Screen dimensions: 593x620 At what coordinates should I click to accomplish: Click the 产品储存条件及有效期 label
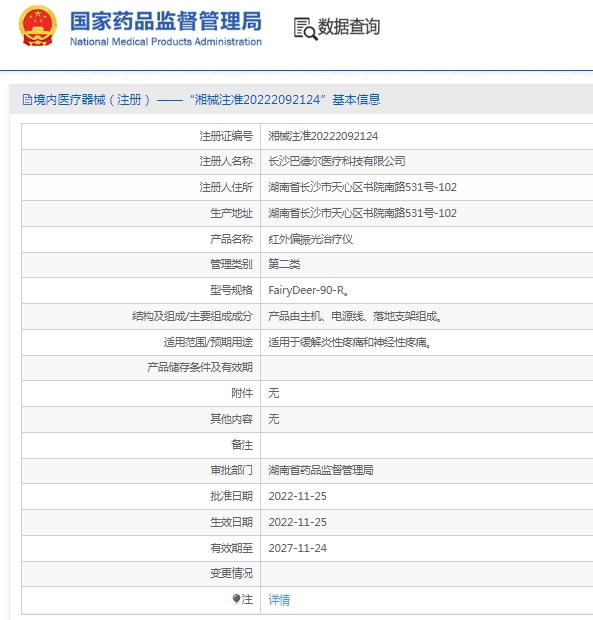[x=200, y=367]
